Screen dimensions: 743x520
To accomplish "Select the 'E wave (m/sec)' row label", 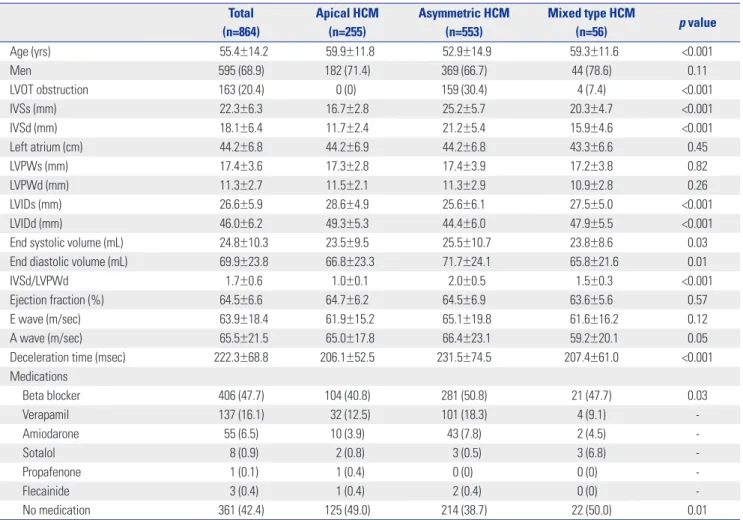I will (x=45, y=319).
